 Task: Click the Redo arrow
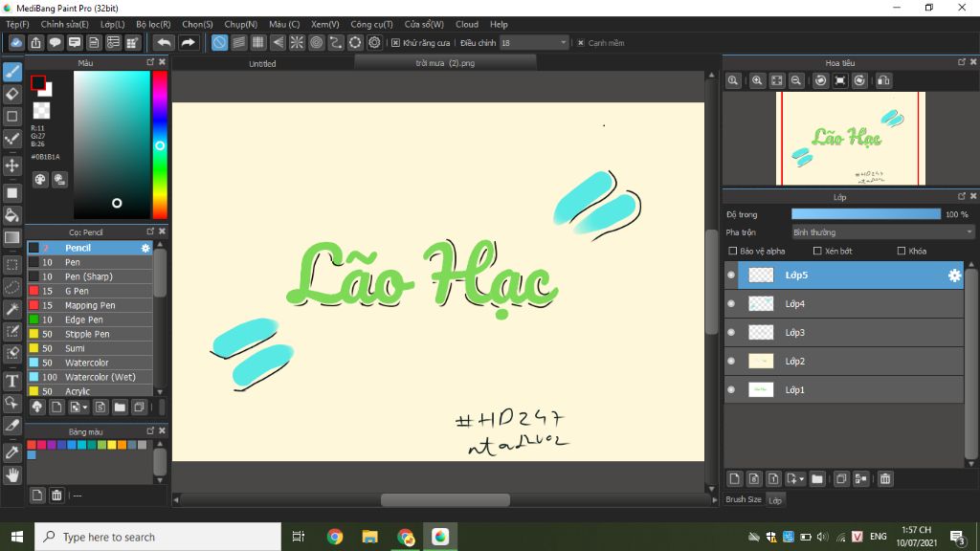tap(188, 42)
